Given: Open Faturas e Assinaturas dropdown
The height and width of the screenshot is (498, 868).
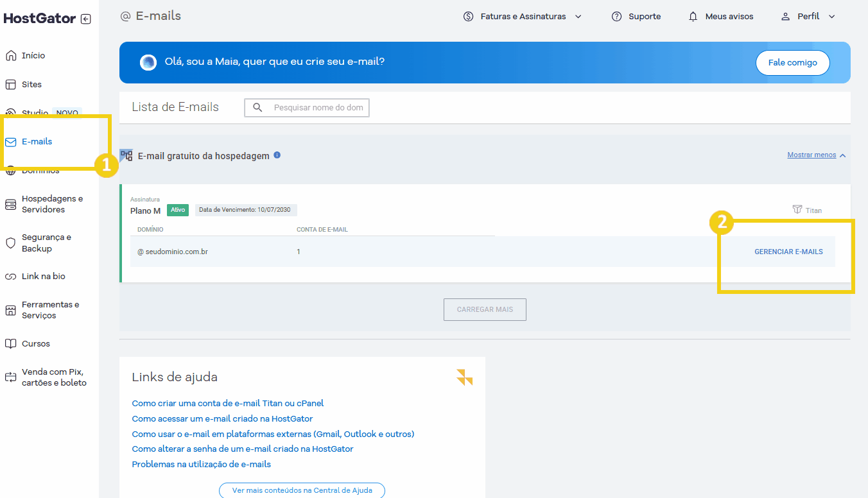Looking at the screenshot, I should coord(523,16).
